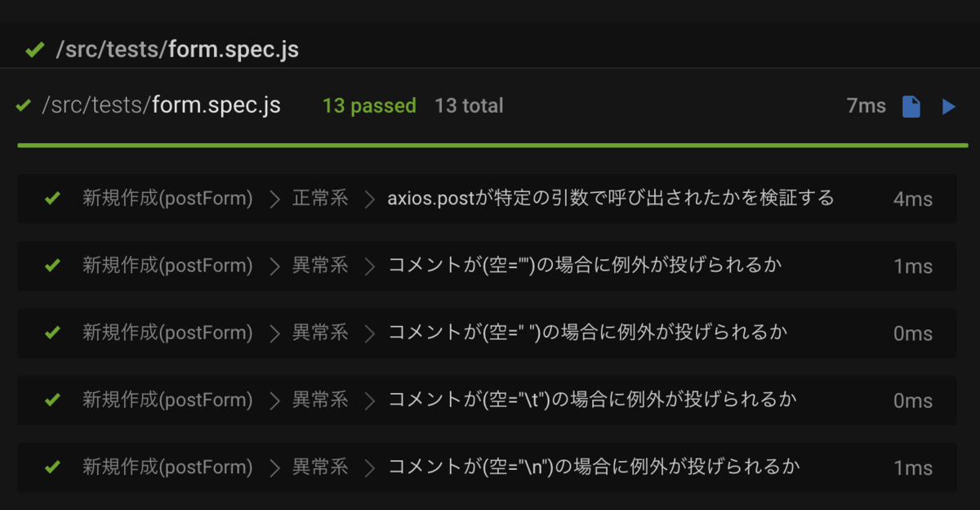Click the chevron after 異常系 in the 空="\n" row

point(370,467)
